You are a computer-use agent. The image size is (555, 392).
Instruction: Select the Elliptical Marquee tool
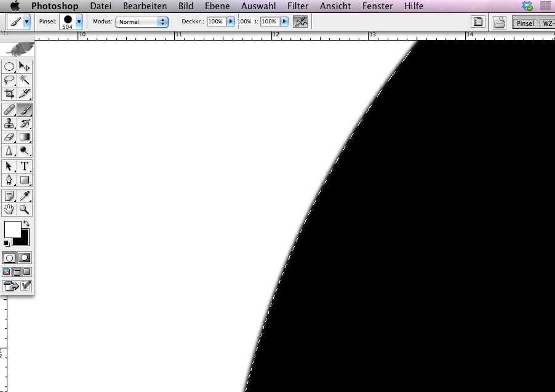pos(10,66)
